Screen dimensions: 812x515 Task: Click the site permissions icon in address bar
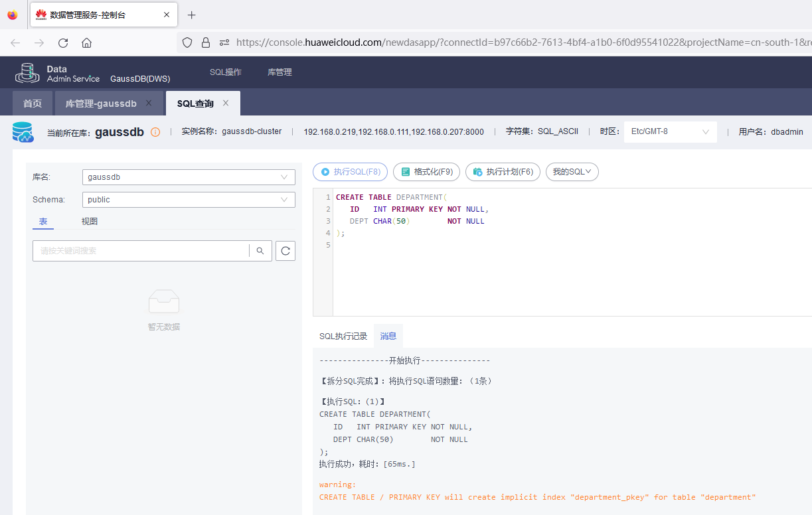click(224, 42)
